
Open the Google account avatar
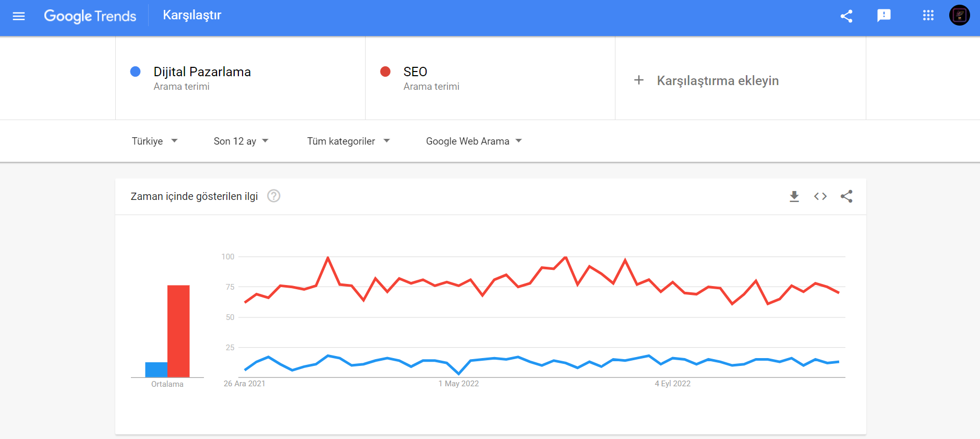coord(959,16)
